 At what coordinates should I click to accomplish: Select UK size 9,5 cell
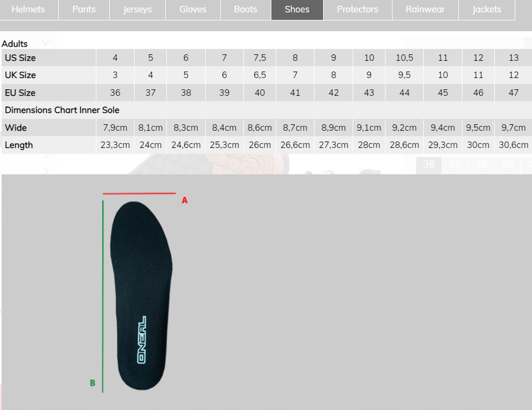(x=404, y=75)
